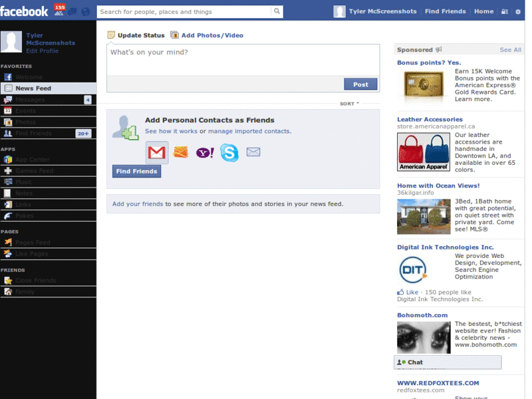
Task: Click the Links sidebar icon
Action: coord(8,205)
